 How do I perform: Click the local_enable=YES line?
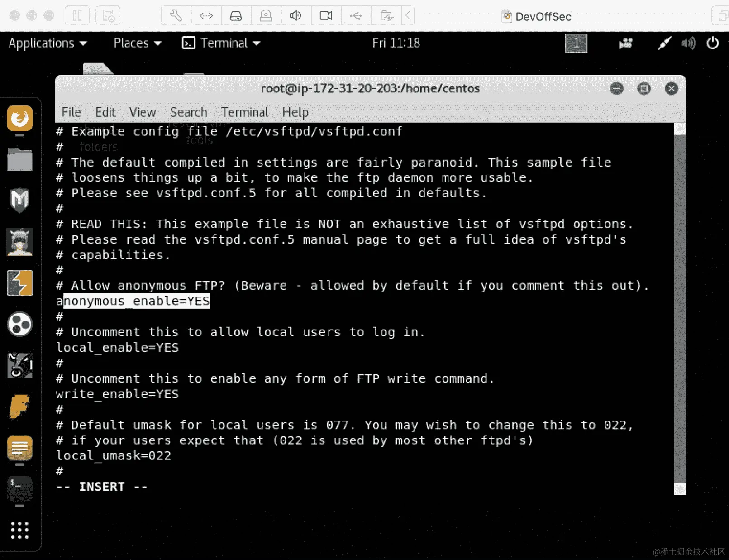[x=117, y=348]
